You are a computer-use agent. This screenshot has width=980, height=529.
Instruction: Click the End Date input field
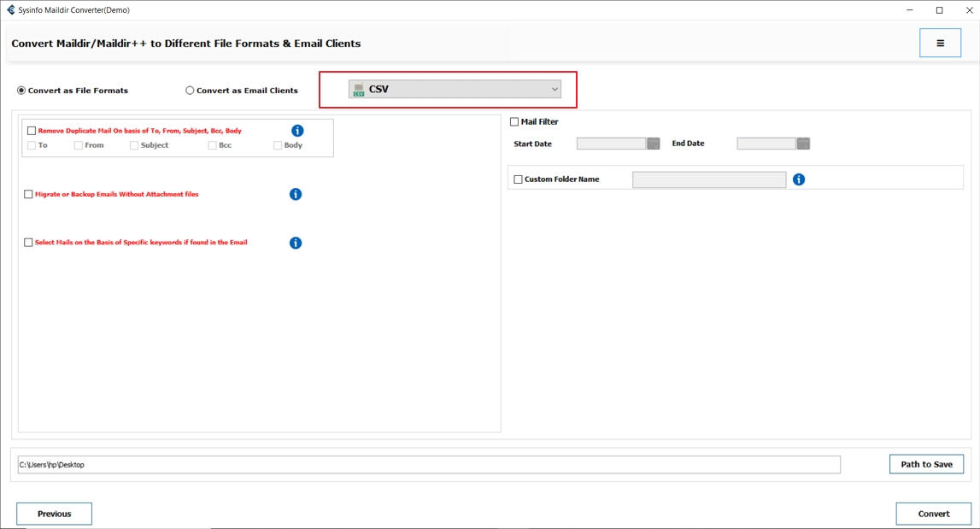coord(766,144)
